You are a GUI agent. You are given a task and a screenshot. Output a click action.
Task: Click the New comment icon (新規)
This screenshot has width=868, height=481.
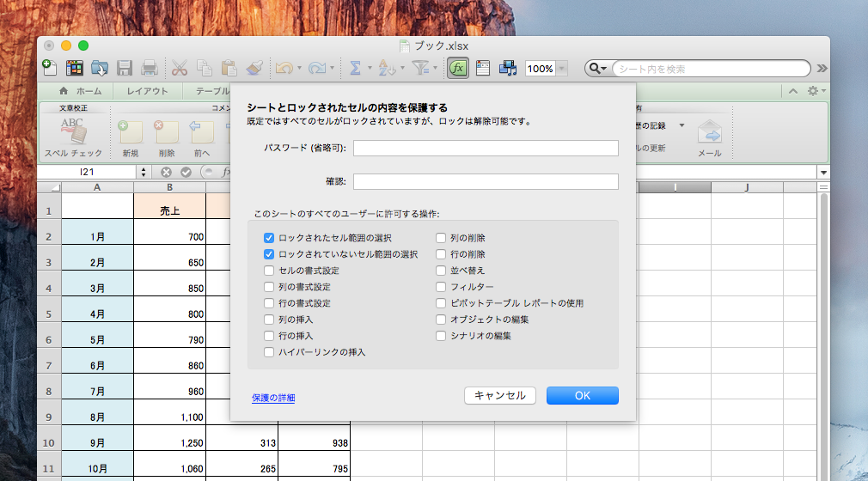[x=130, y=133]
